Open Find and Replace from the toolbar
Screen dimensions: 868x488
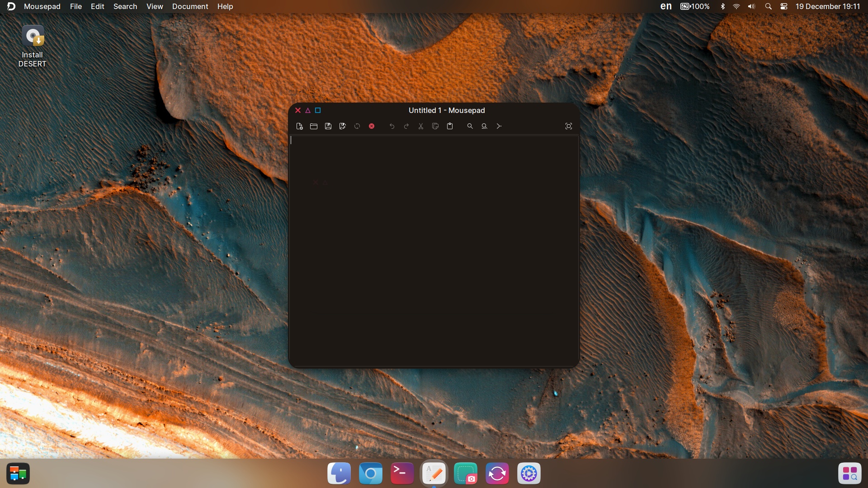[x=485, y=127]
